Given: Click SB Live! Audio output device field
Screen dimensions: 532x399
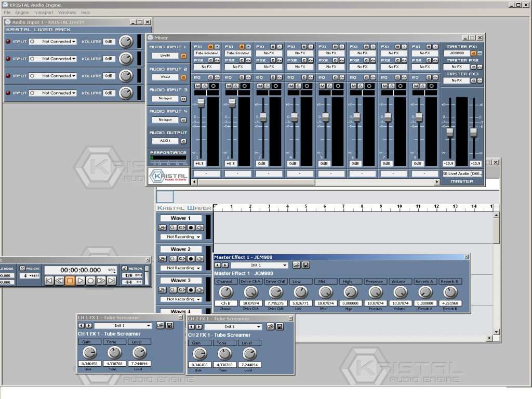Looking at the screenshot, I should click(x=462, y=174).
